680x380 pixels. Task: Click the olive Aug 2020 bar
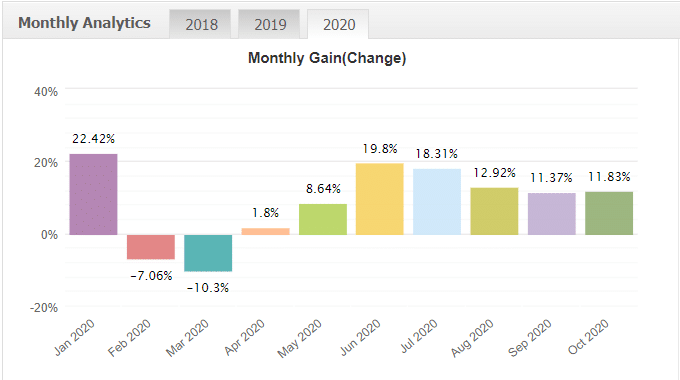[x=494, y=211]
